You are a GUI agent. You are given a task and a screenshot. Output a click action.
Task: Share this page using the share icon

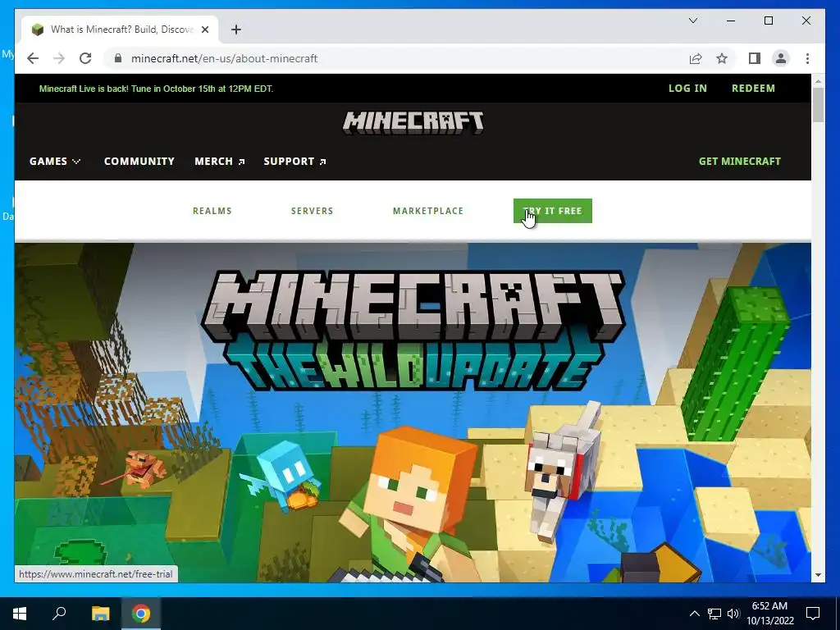coord(696,58)
